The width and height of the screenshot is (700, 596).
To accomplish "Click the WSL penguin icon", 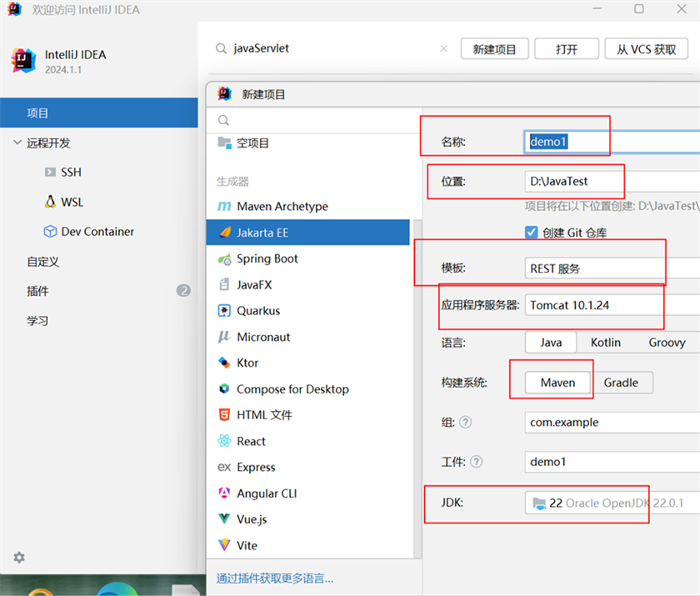I will tap(51, 202).
